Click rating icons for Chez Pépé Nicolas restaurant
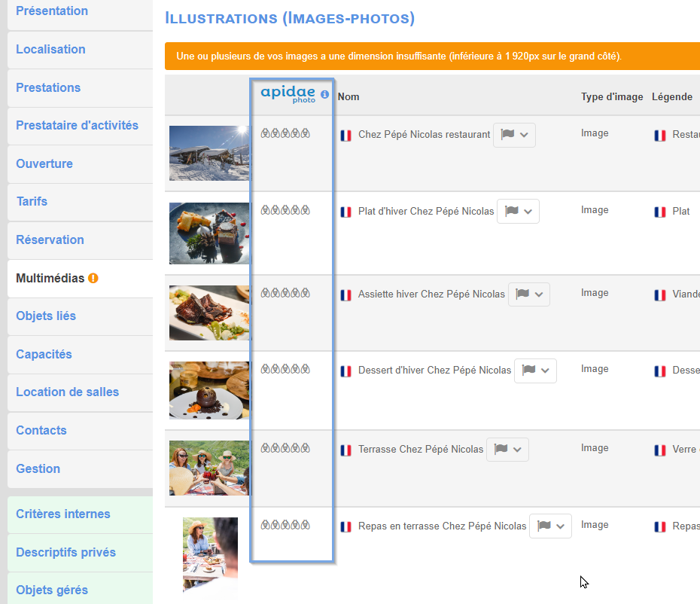Viewport: 700px width, 604px height. tap(285, 133)
